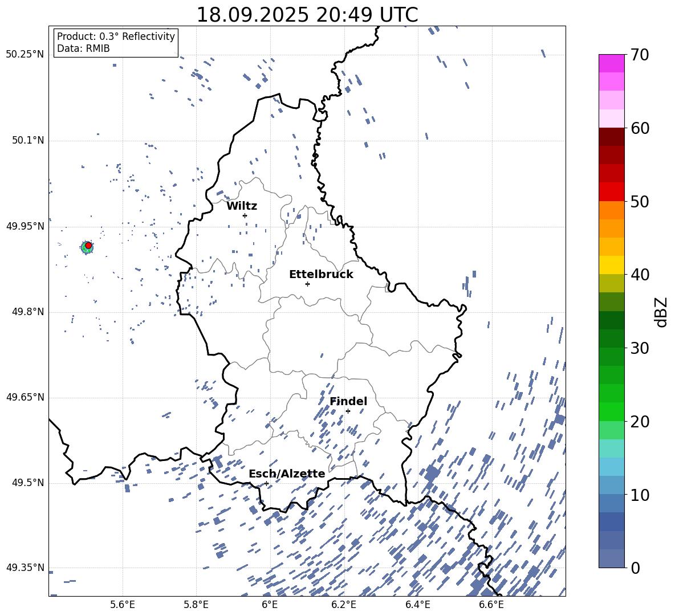Click the bright green colorbar swatch above 20
675x616 pixels.
(611, 411)
